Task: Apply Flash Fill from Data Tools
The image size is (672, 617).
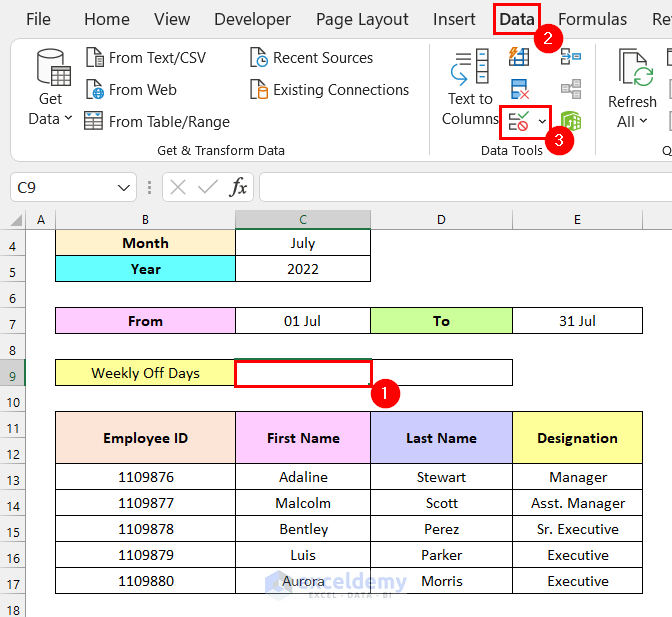Action: click(519, 57)
